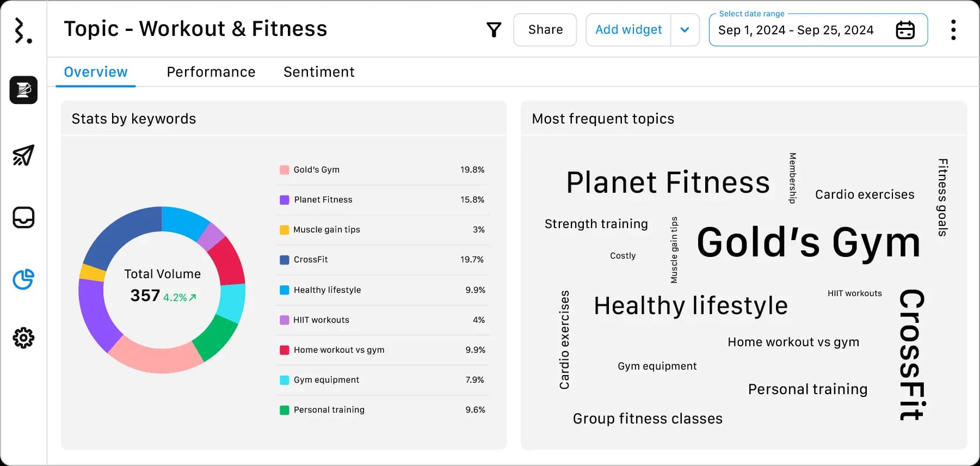The height and width of the screenshot is (466, 980).
Task: Reselect the Overview tab
Action: [x=95, y=71]
